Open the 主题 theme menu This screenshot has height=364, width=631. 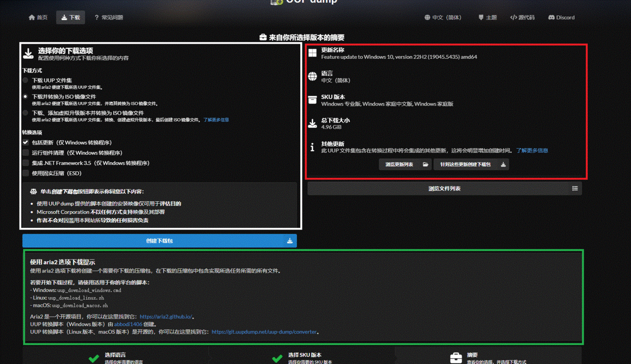[x=487, y=17]
